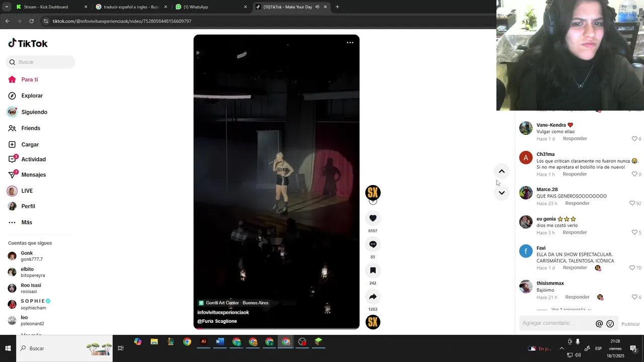This screenshot has width=644, height=362.
Task: Like Favi's comment
Action: pyautogui.click(x=632, y=268)
